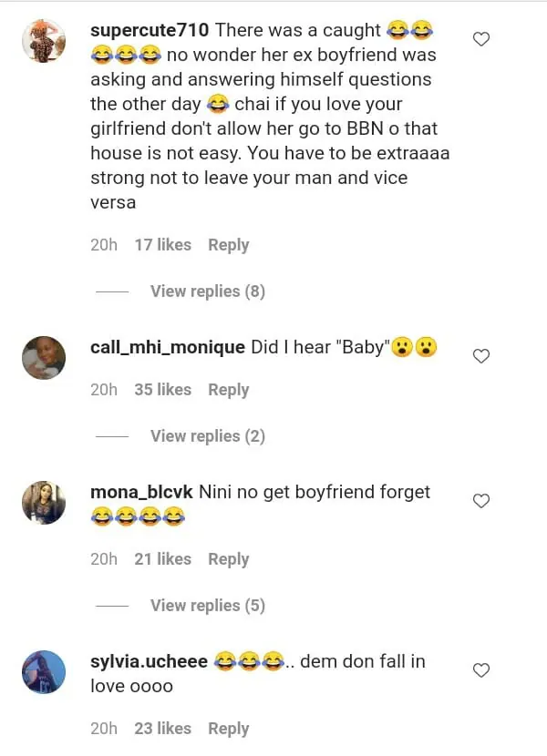Expand the 5 replies under mona_blcvk's comment
The image size is (547, 756).
pyautogui.click(x=207, y=606)
